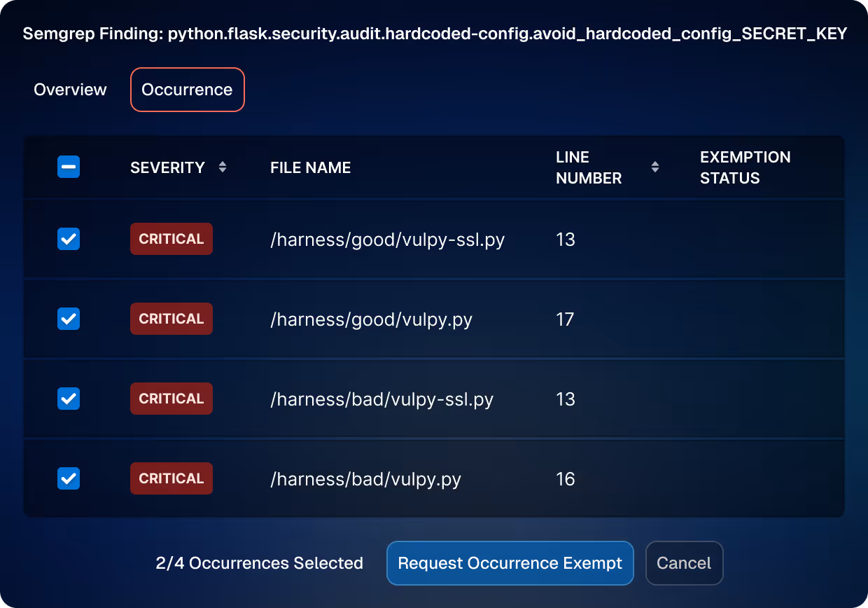
Task: Click the 2/4 Occurrences Selected label
Action: pos(259,562)
